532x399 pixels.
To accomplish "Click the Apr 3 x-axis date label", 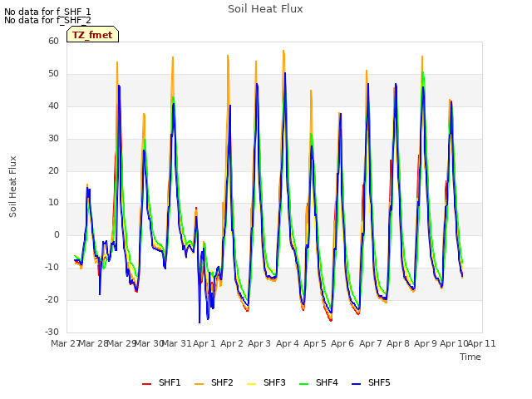I will pos(259,343).
